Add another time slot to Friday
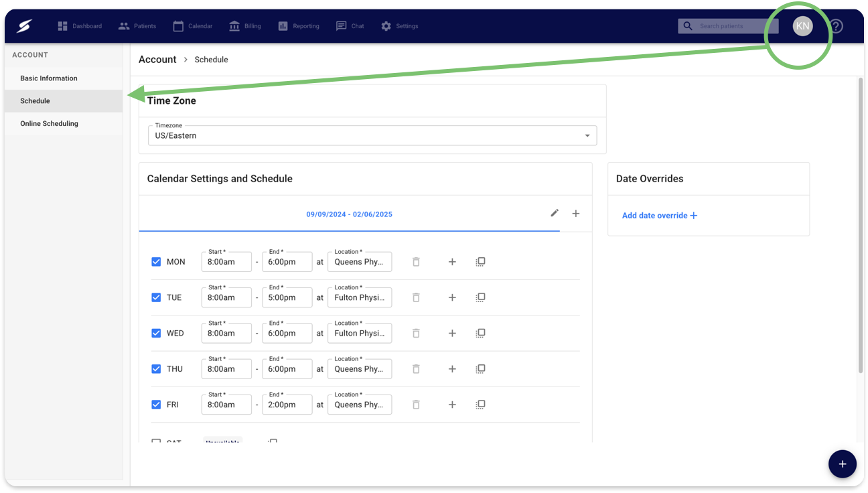Image resolution: width=868 pixels, height=493 pixels. (452, 405)
